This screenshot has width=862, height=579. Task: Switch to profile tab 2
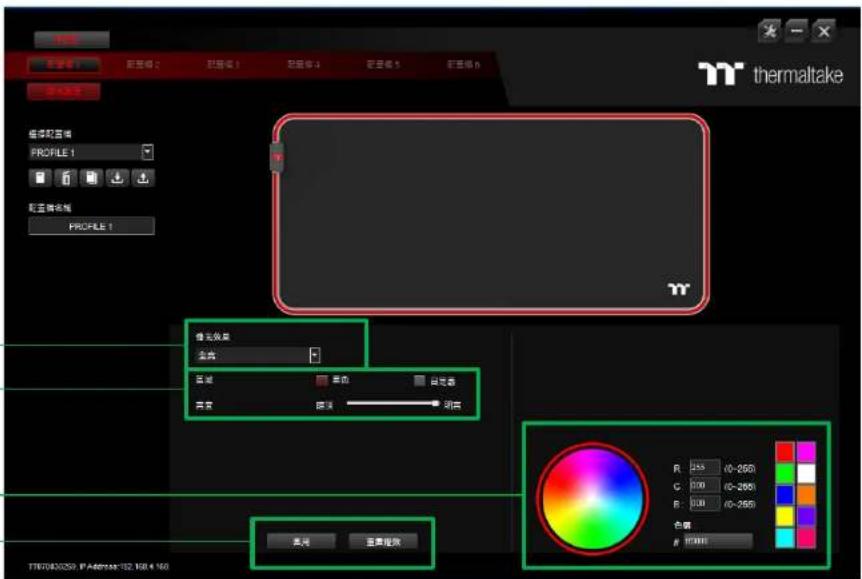(143, 65)
